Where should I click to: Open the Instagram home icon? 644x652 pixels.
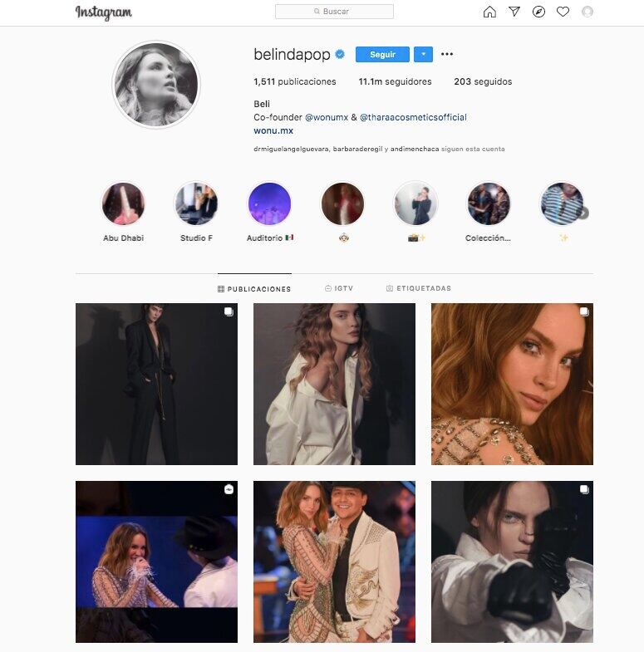pyautogui.click(x=489, y=12)
